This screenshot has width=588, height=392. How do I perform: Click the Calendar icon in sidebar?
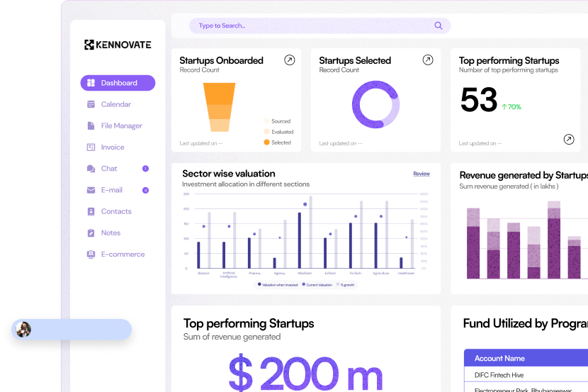click(x=91, y=104)
